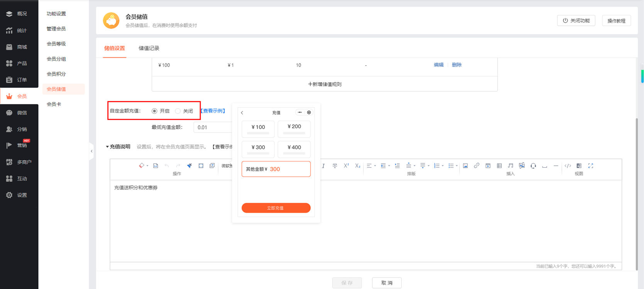
Task: Click the insert hyperlink icon
Action: [477, 166]
